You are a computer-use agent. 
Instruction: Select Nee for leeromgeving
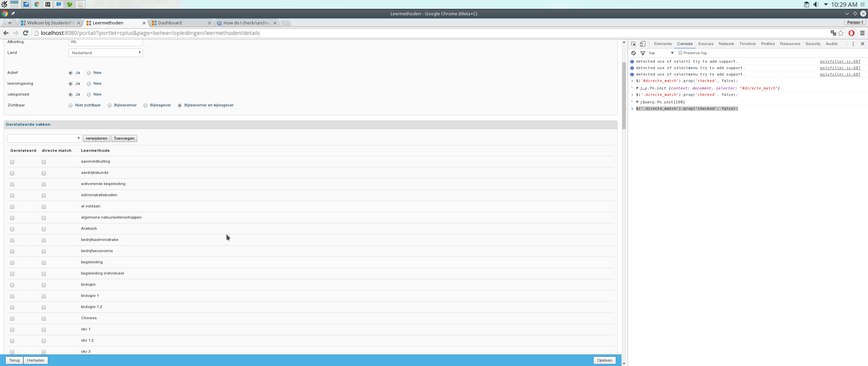pos(89,84)
